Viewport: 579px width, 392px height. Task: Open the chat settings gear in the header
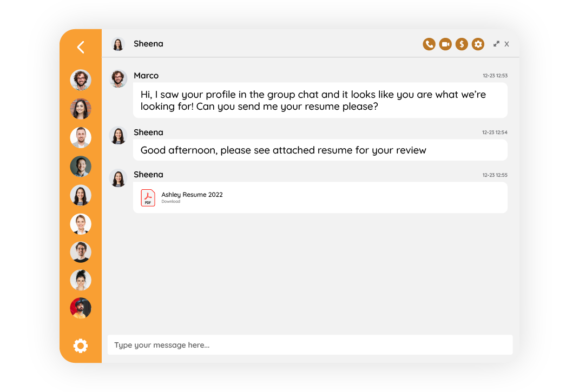click(478, 44)
